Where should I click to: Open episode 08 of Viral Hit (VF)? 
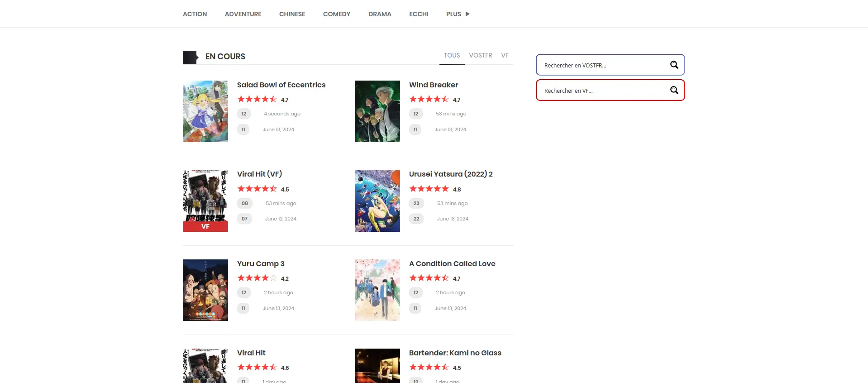(244, 203)
